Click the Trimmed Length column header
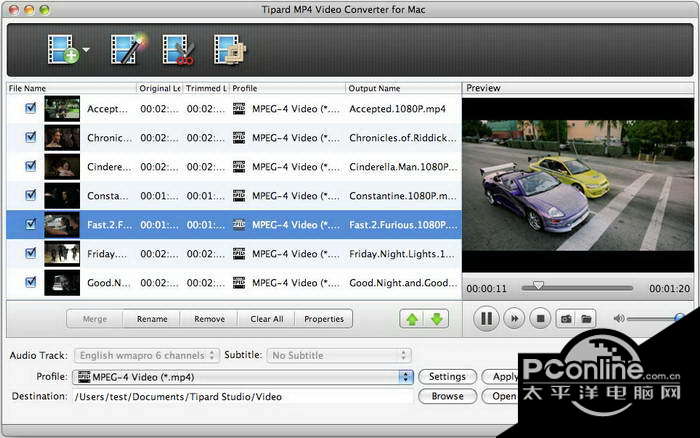 coord(206,88)
